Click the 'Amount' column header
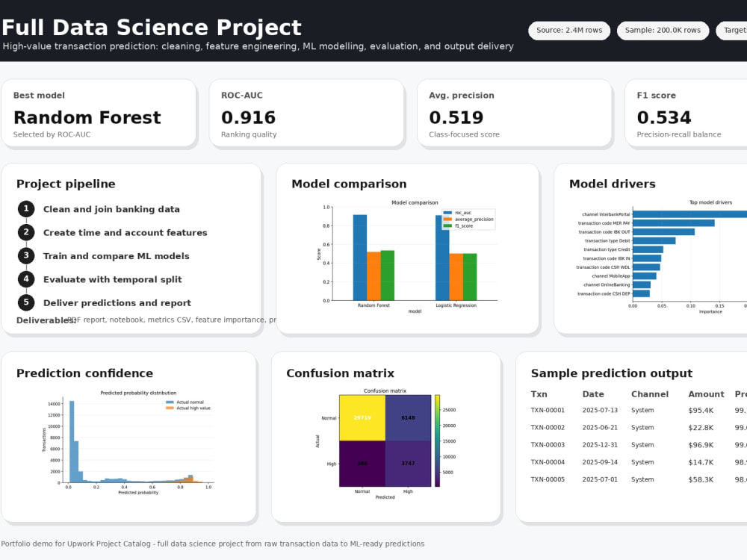 (706, 393)
